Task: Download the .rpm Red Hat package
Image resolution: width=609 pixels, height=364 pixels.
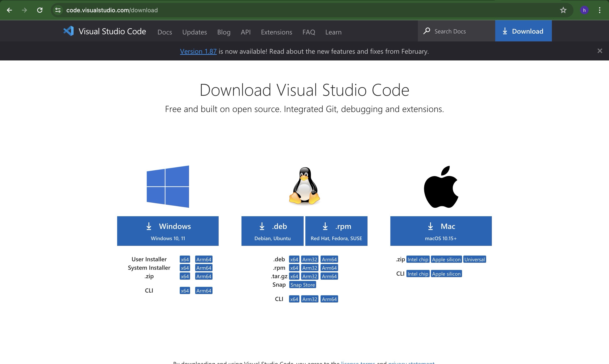Action: pyautogui.click(x=336, y=231)
